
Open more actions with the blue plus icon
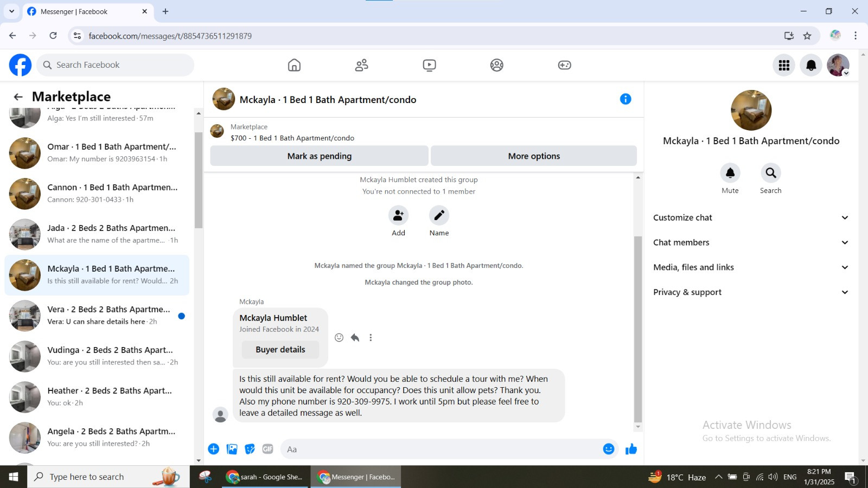[x=214, y=449]
